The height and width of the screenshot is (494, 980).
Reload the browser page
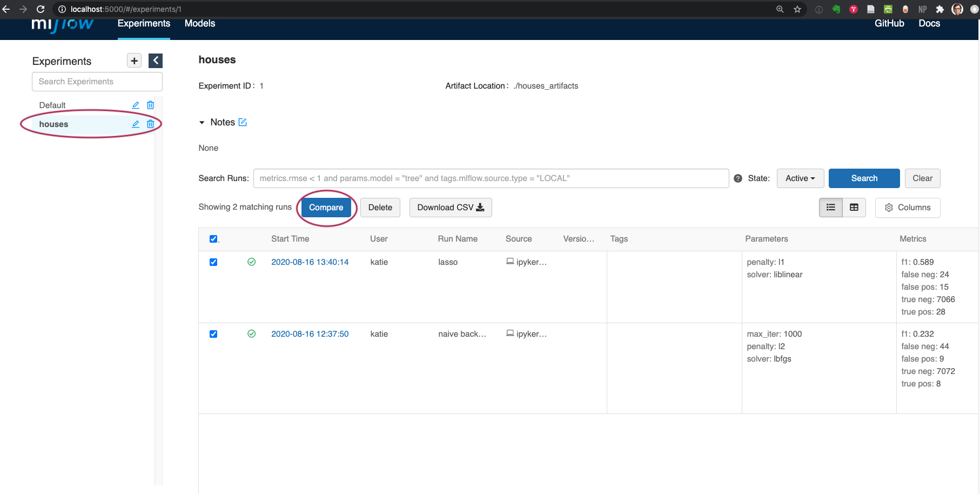click(x=41, y=9)
